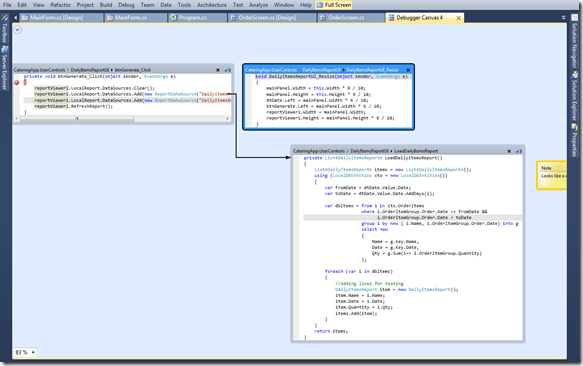Toggle Full Screen mode
The height and width of the screenshot is (366, 583).
coord(334,5)
